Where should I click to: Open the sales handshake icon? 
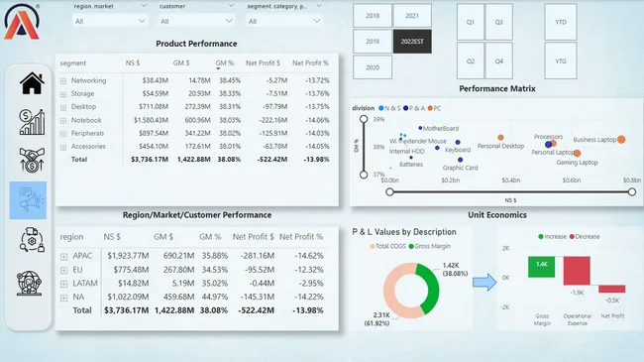32,160
